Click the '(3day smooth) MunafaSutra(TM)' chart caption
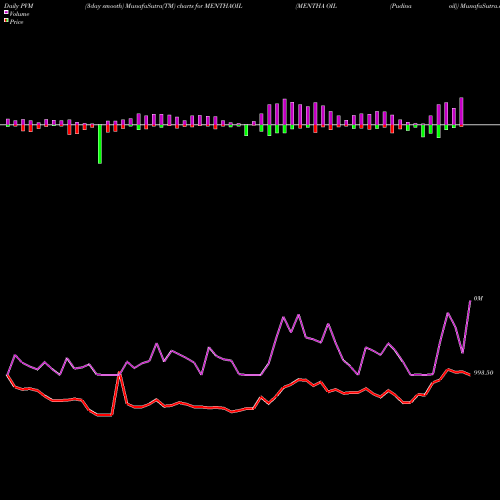This screenshot has width=500, height=500. coord(130,6)
